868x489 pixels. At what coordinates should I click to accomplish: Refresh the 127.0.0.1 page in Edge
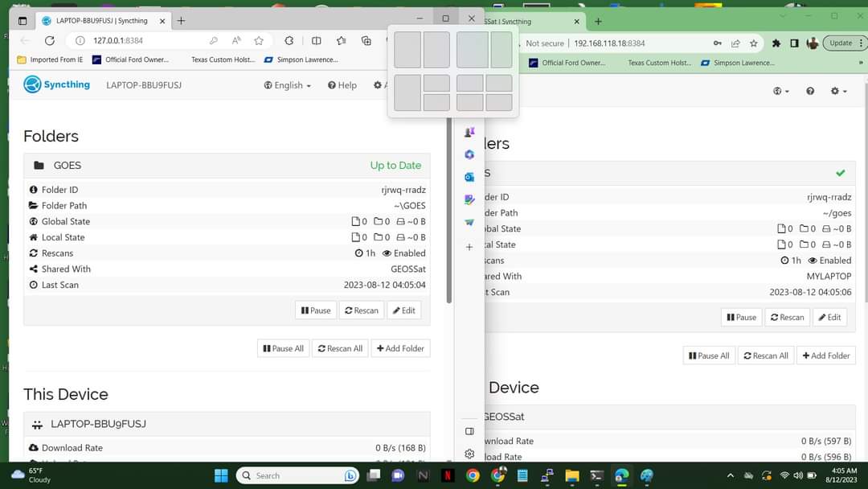click(x=50, y=40)
